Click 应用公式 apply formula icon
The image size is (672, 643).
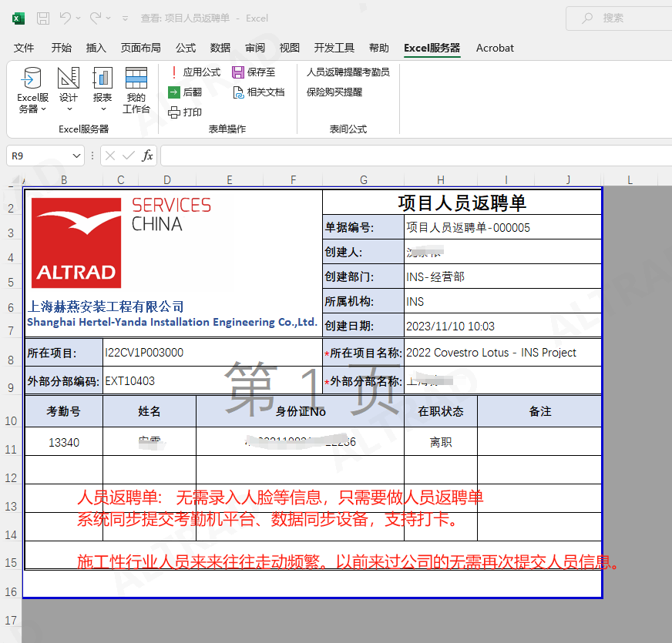[175, 72]
